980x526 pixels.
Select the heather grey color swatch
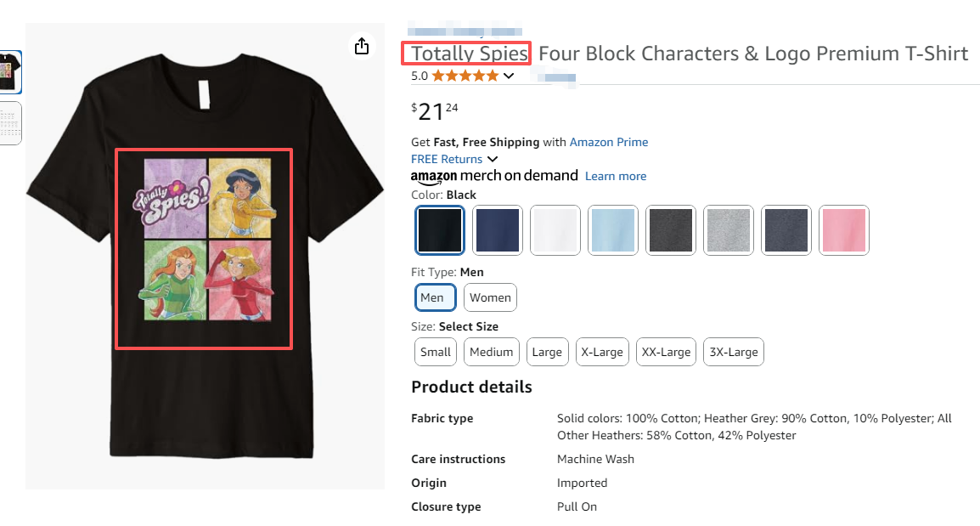click(729, 229)
